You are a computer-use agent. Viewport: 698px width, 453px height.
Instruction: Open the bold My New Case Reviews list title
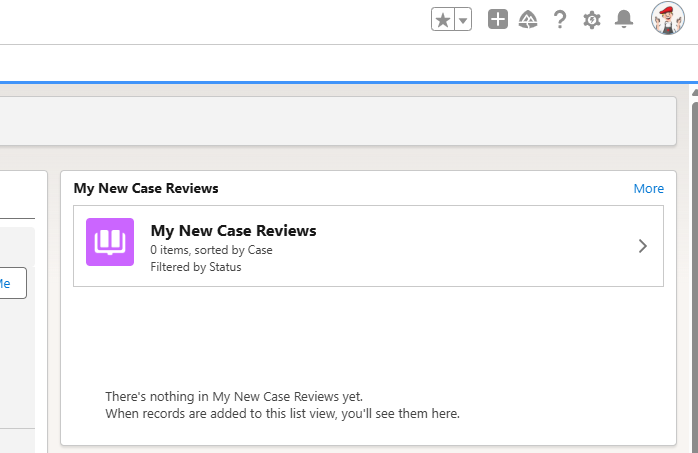233,231
